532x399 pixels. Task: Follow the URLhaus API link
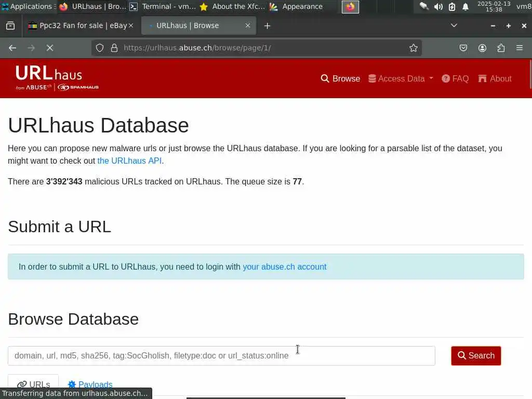tap(129, 161)
